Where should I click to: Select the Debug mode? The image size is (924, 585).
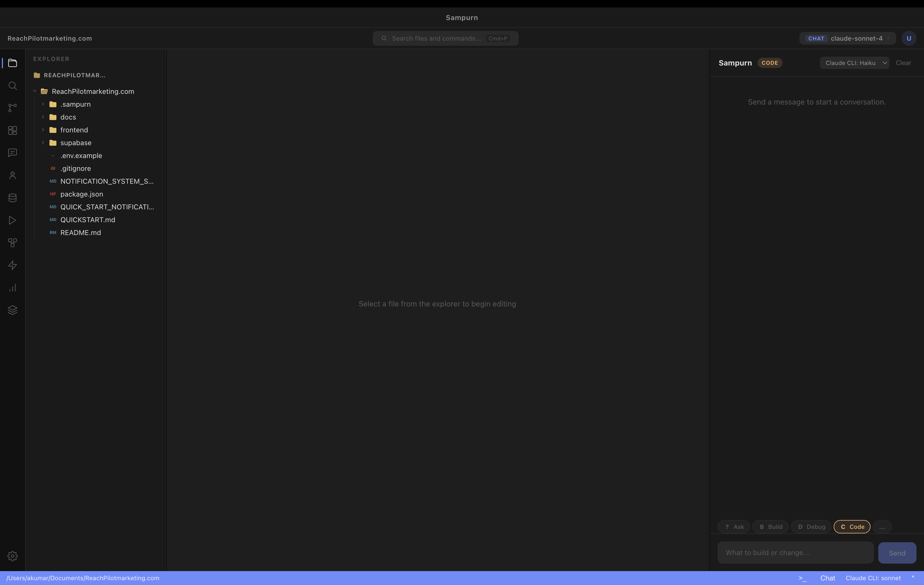(x=811, y=527)
